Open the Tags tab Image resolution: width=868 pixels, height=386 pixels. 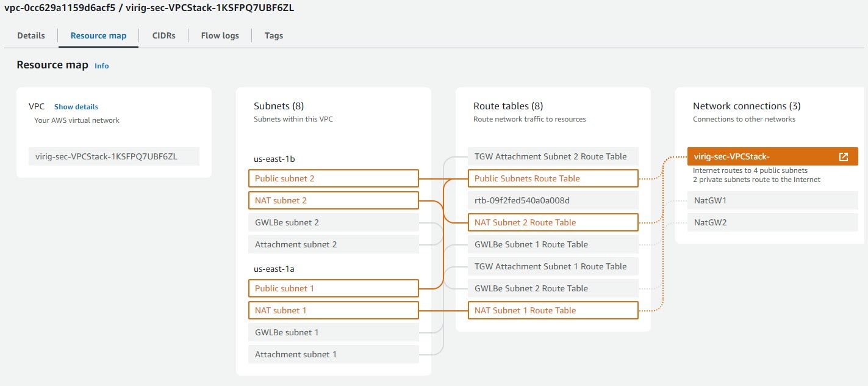click(273, 35)
